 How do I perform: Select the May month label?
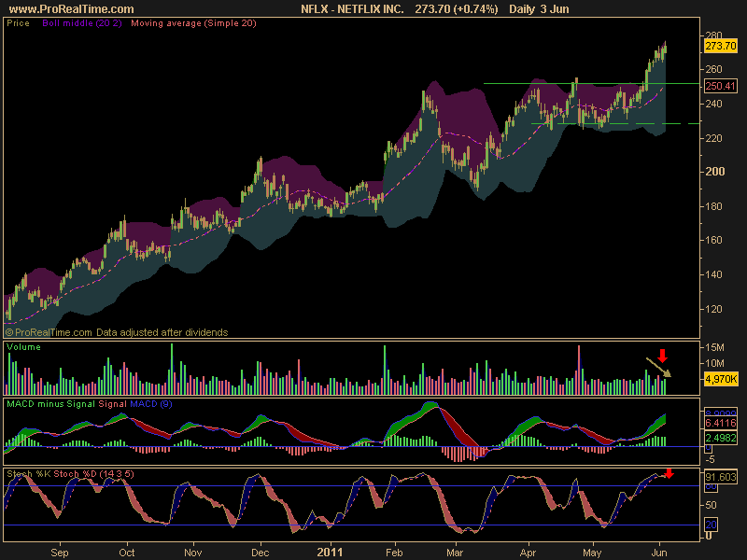click(x=592, y=553)
